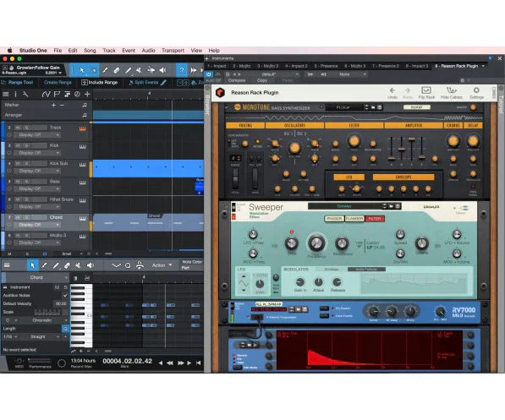Viewport: 505px width, 420px height.
Task: Select Eraser tool in piano editor
Action: (x=67, y=265)
